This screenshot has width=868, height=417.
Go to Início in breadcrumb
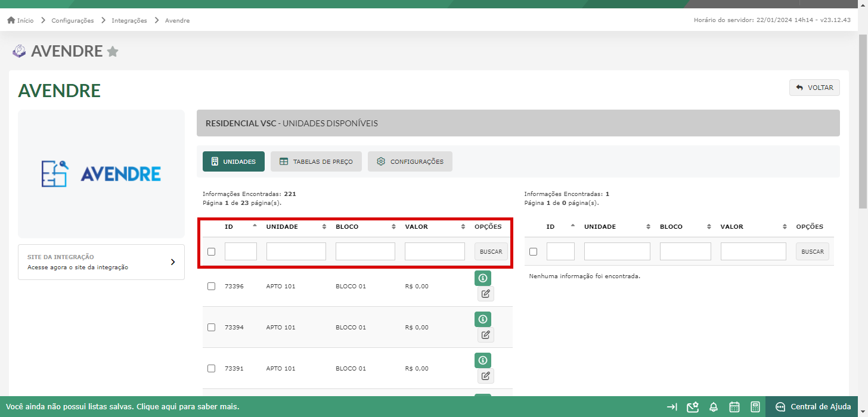click(25, 20)
